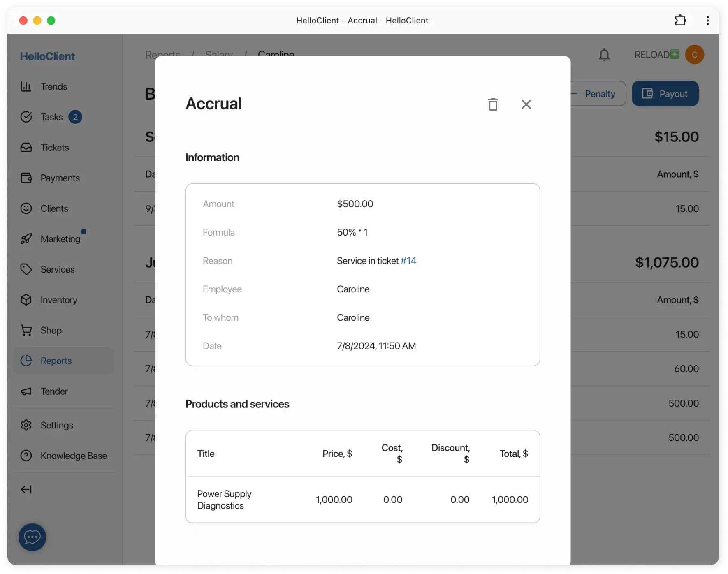Open the Payments section
This screenshot has width=728, height=574.
(60, 178)
